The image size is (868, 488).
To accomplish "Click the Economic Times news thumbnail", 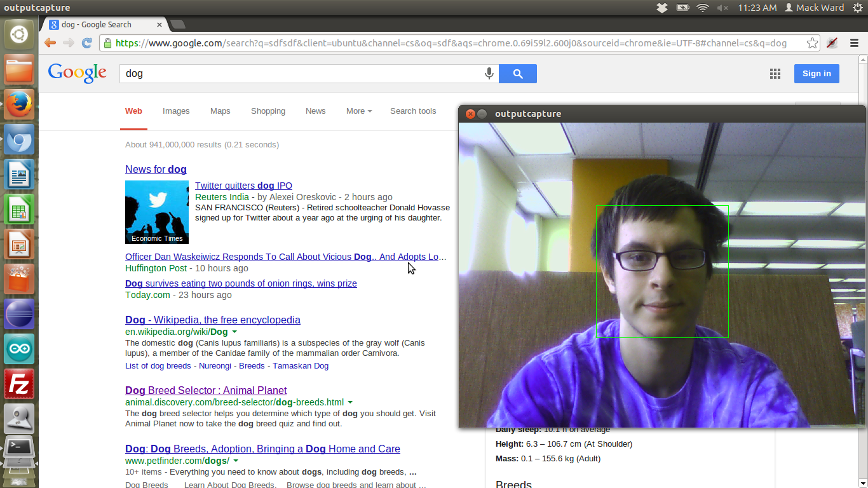I will pyautogui.click(x=157, y=212).
